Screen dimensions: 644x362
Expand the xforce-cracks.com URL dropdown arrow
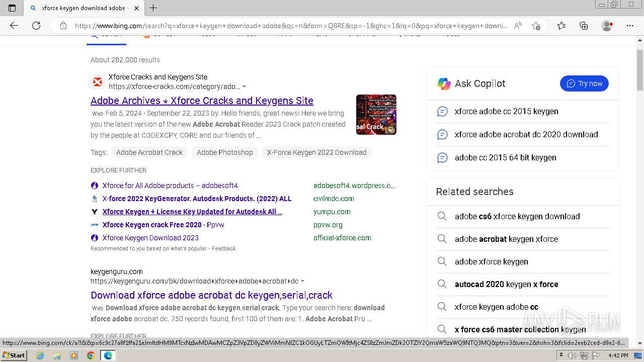(245, 87)
